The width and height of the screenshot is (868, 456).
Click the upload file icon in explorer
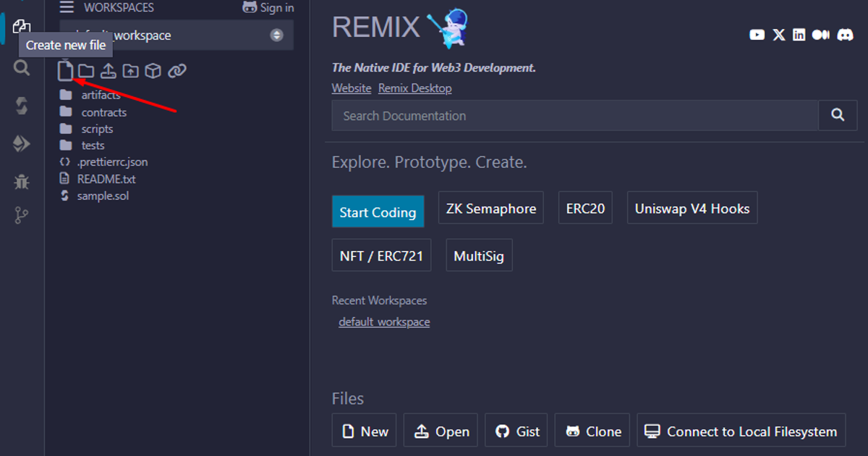[x=108, y=70]
